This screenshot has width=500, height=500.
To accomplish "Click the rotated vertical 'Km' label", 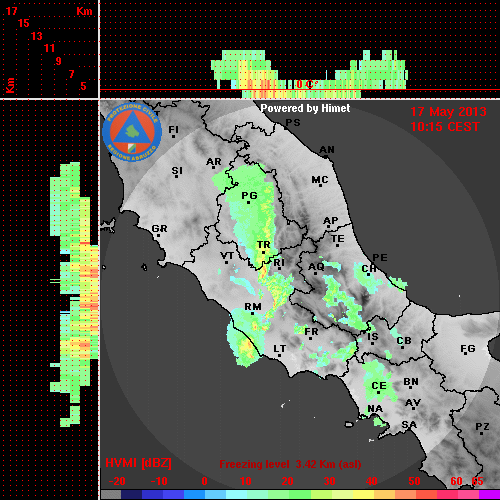I will 11,85.
